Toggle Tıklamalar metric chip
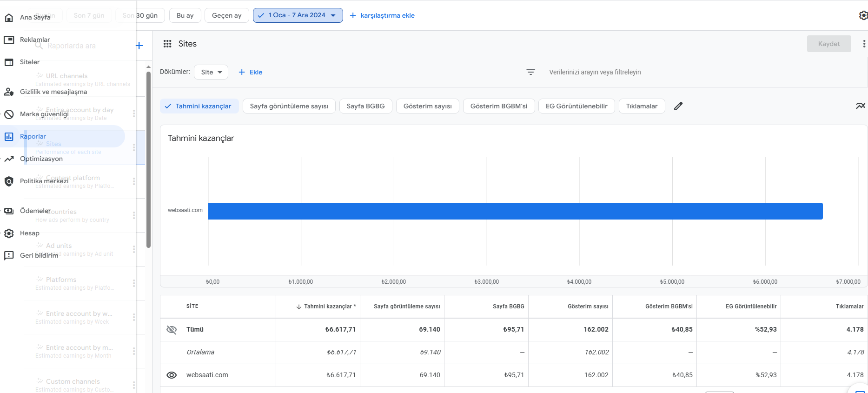The height and width of the screenshot is (393, 868). tap(642, 106)
